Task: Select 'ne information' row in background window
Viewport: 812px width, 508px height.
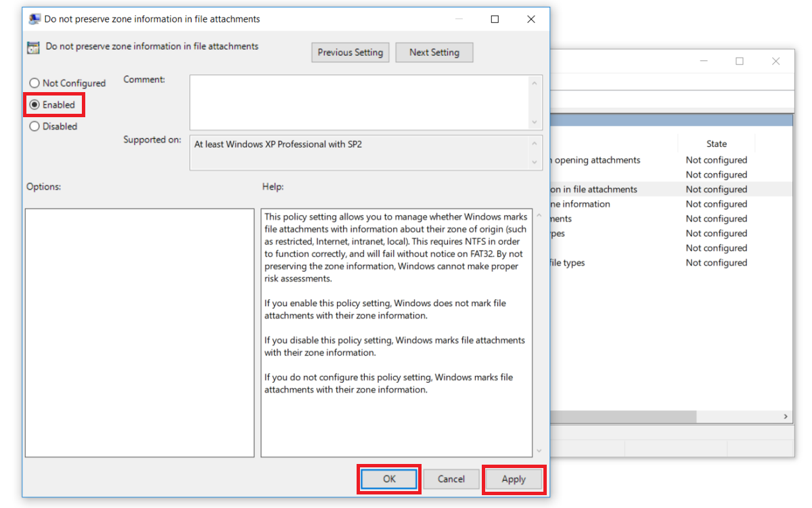Action: click(671, 204)
